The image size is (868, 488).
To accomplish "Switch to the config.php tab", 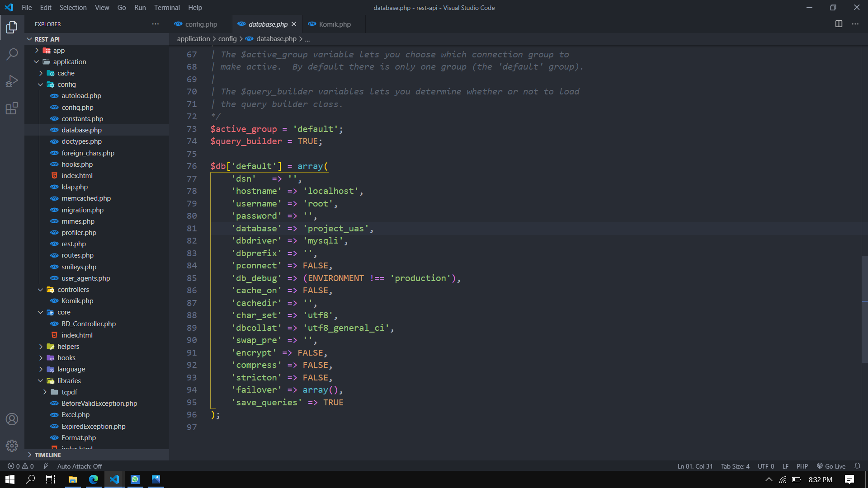I will [x=201, y=24].
